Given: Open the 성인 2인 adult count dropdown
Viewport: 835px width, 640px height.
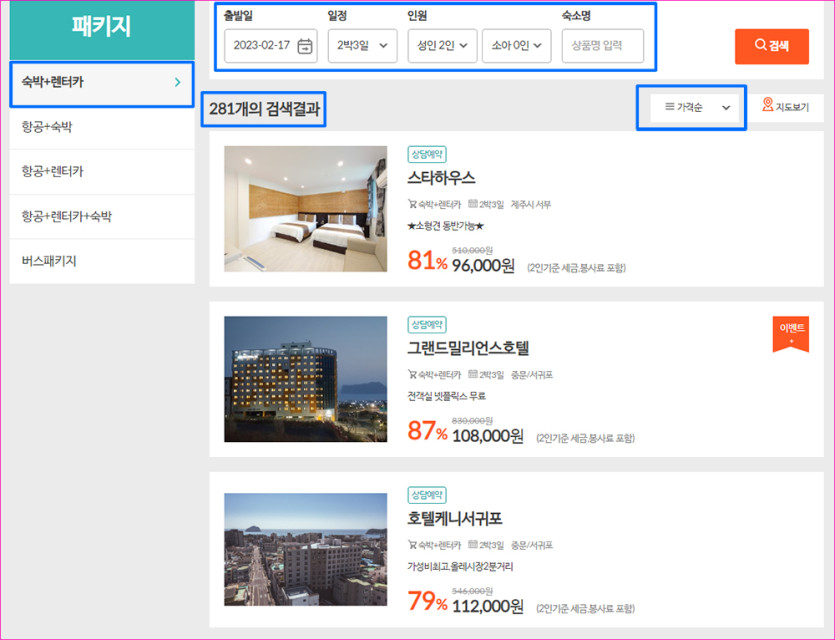Looking at the screenshot, I should [x=443, y=46].
